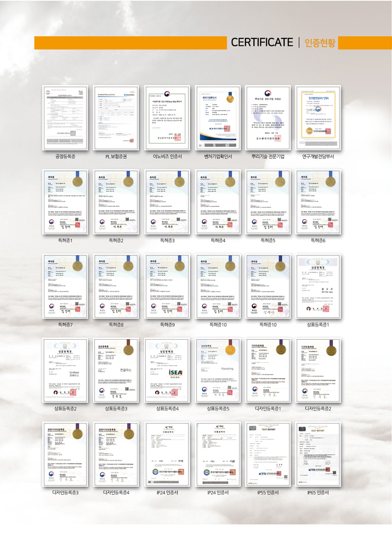The image size is (392, 548).
Task: Open the 디자인등록증1 design certificate image
Action: 268,370
